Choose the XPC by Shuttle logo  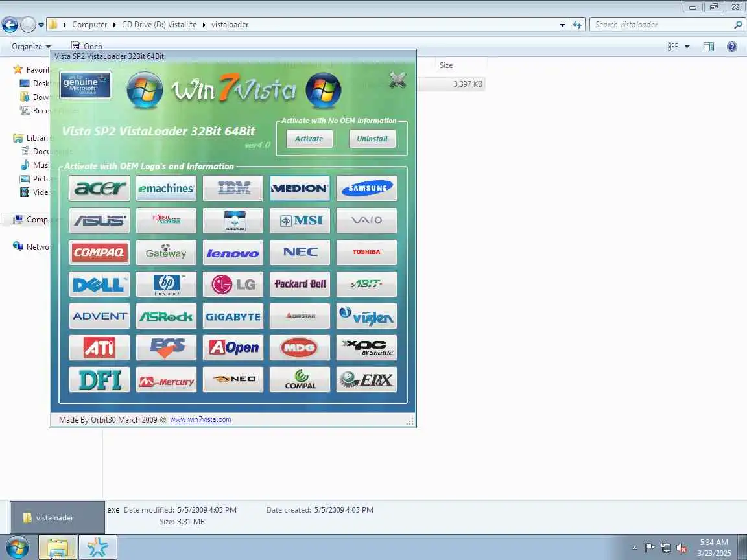coord(366,347)
